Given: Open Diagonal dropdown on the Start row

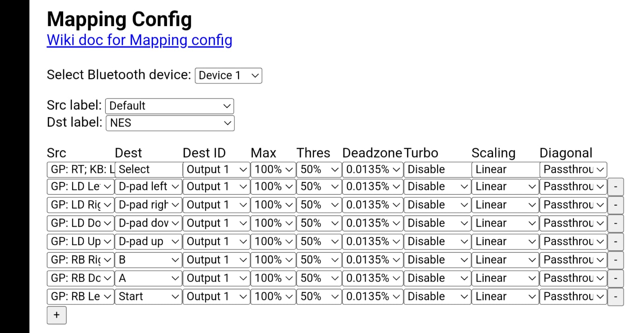Looking at the screenshot, I should (573, 297).
